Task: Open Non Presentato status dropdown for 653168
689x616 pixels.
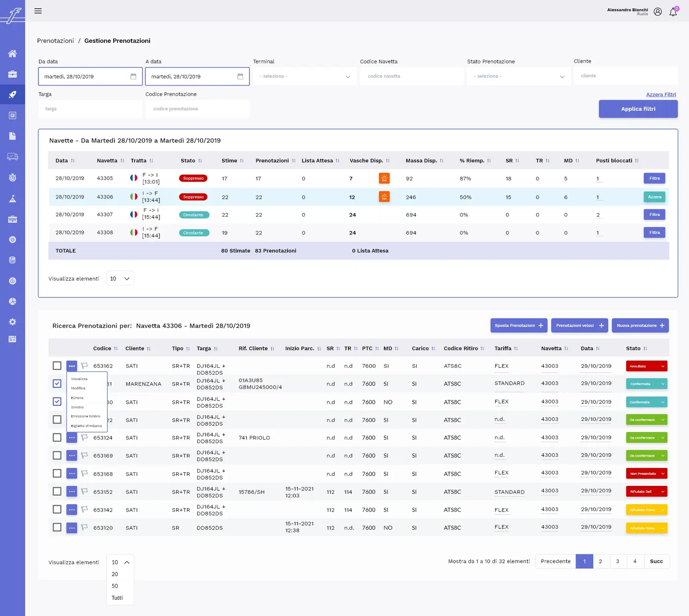Action: point(647,474)
